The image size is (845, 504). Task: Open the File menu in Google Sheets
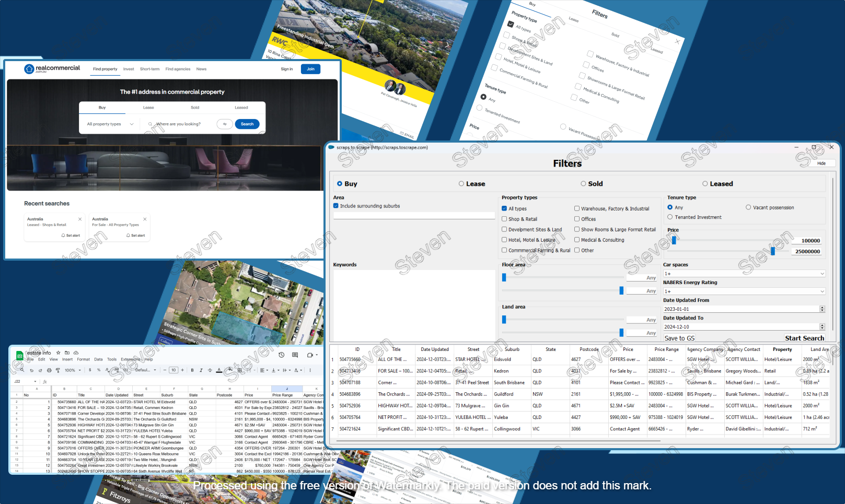pyautogui.click(x=30, y=359)
